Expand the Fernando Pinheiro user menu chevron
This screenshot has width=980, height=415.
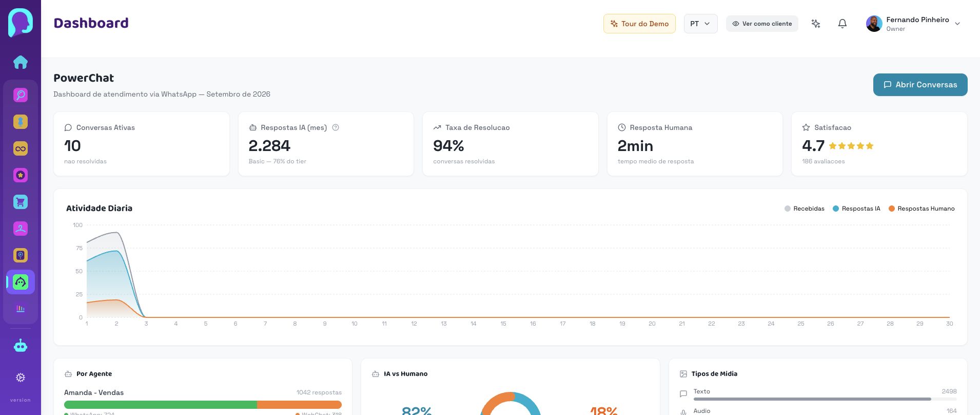tap(957, 24)
